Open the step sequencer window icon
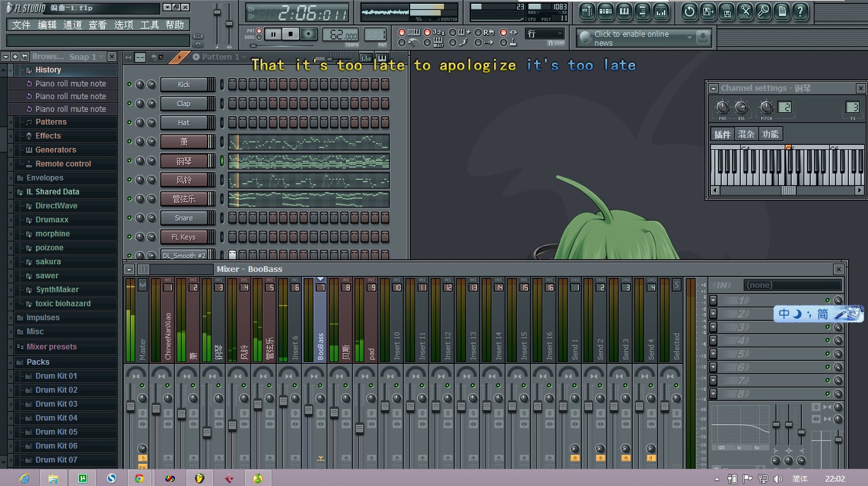The image size is (868, 486). click(605, 11)
